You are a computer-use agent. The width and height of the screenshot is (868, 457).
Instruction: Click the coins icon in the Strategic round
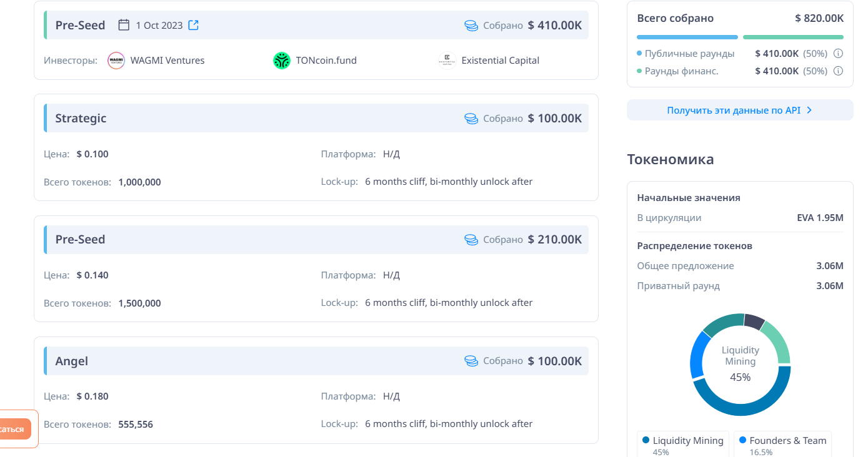(x=471, y=119)
